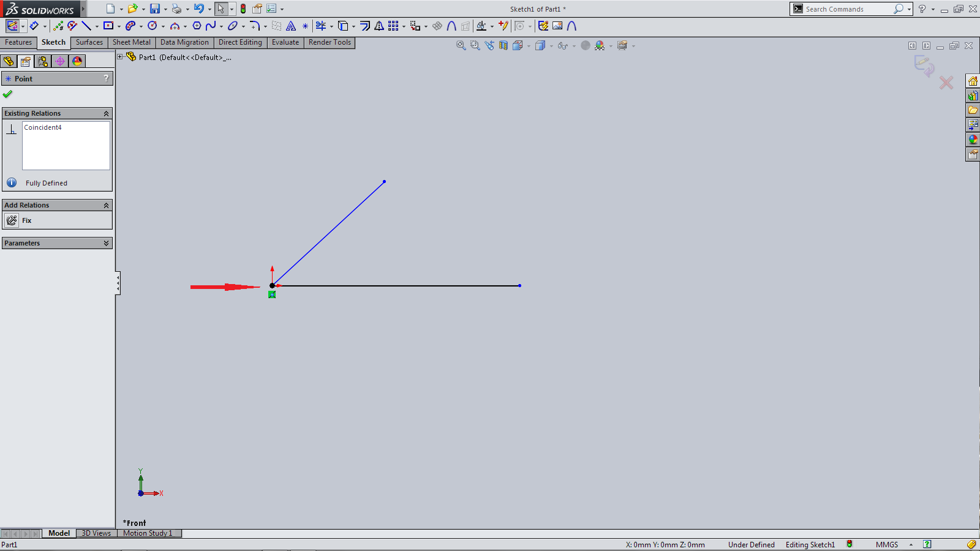Switch to the Sheet Metal tab
This screenshot has height=551, width=980.
[x=131, y=42]
